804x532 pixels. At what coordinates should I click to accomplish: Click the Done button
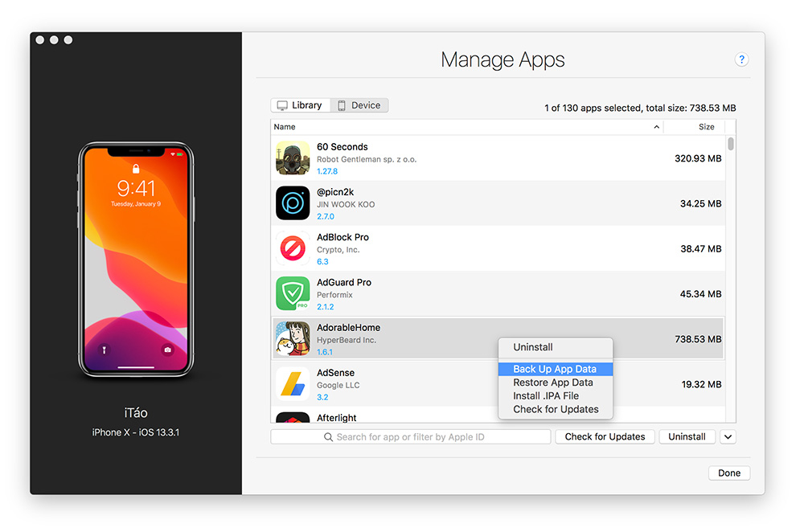click(x=729, y=473)
